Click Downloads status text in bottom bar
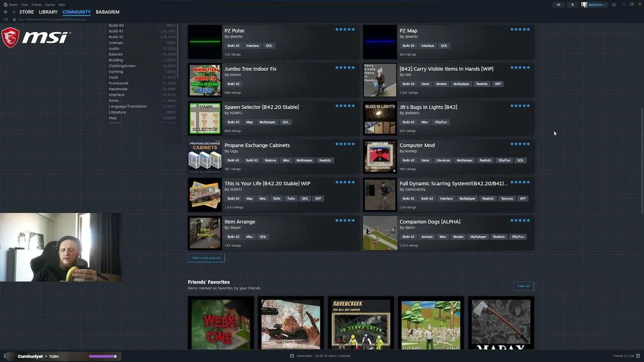This screenshot has width=644, height=362. point(324,356)
